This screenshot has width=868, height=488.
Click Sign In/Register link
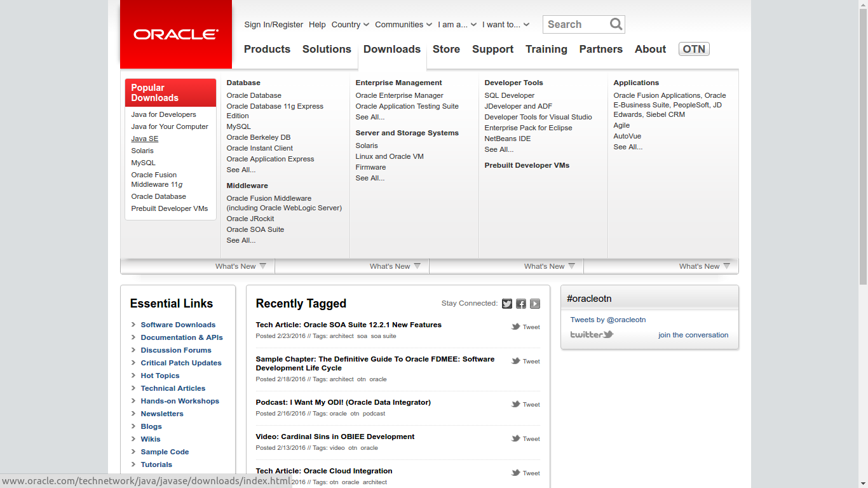[274, 25]
